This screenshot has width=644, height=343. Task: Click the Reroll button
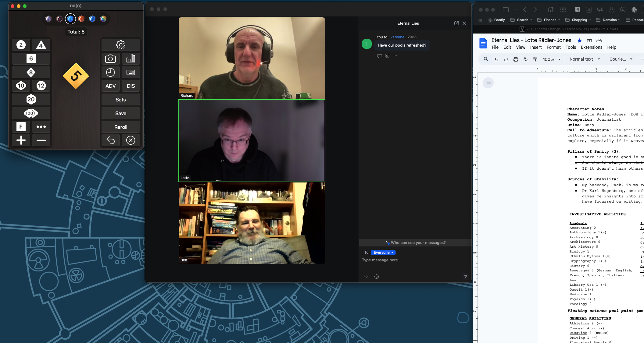(x=121, y=127)
